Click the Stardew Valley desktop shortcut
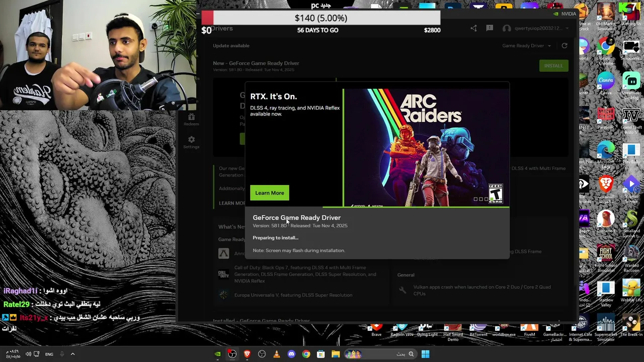Viewport: 644px width, 362px height. coord(606,293)
